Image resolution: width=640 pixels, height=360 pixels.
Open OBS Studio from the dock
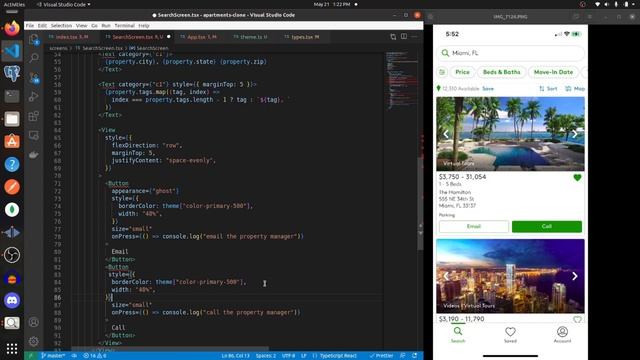(x=12, y=255)
